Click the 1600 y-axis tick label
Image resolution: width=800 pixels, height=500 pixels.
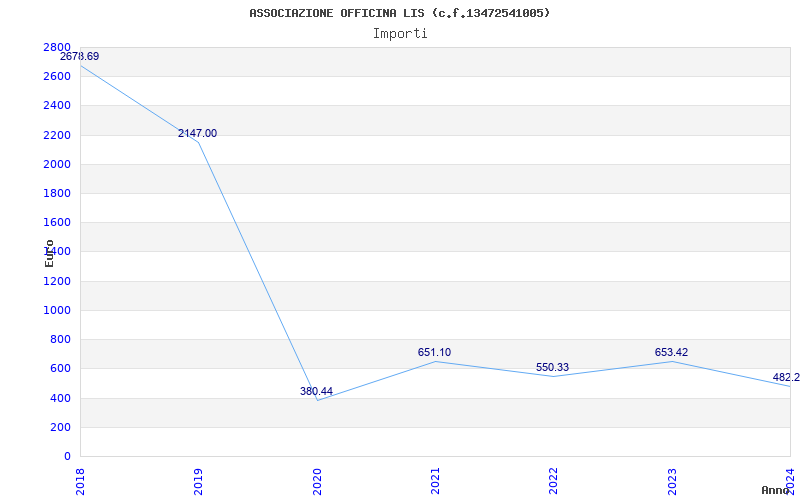pyautogui.click(x=57, y=222)
